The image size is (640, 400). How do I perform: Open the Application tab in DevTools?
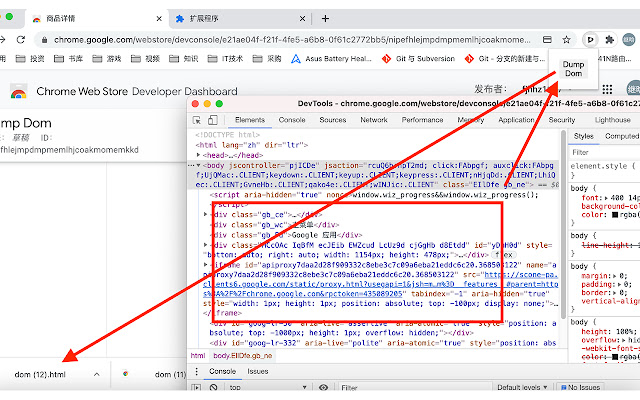coord(516,120)
